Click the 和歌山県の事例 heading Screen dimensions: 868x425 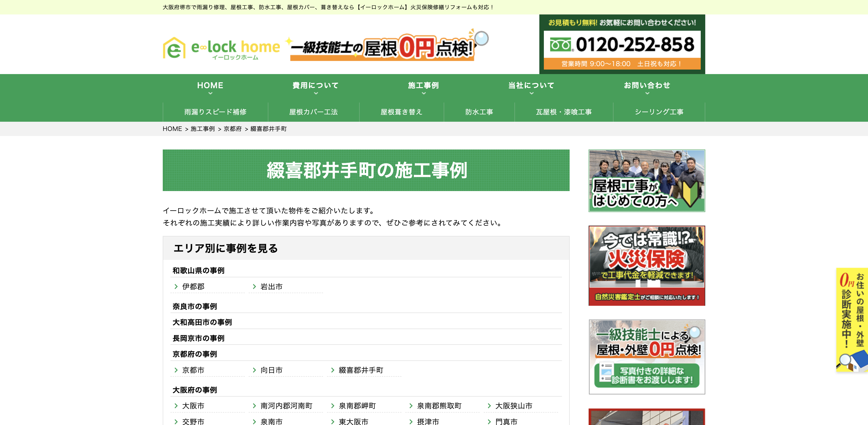tap(198, 271)
